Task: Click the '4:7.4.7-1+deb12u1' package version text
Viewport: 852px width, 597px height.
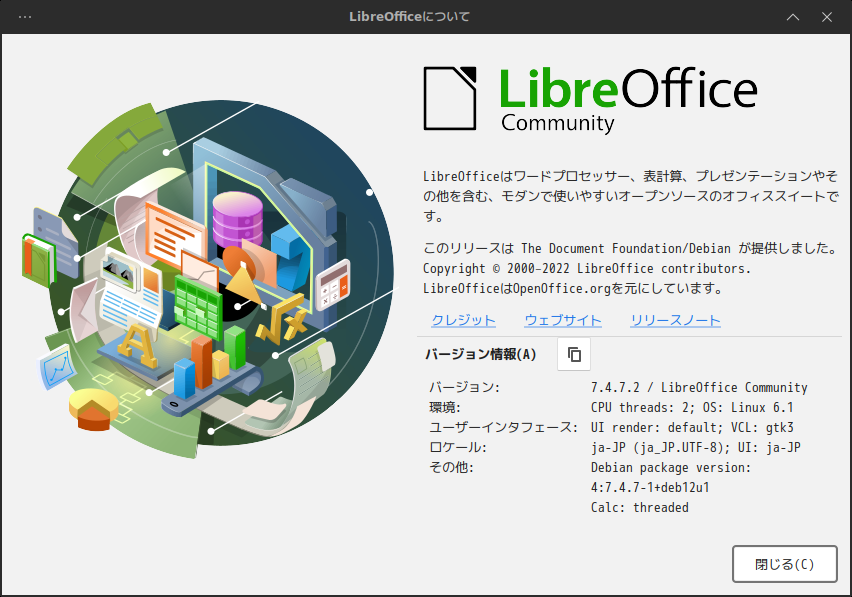Action: 650,487
